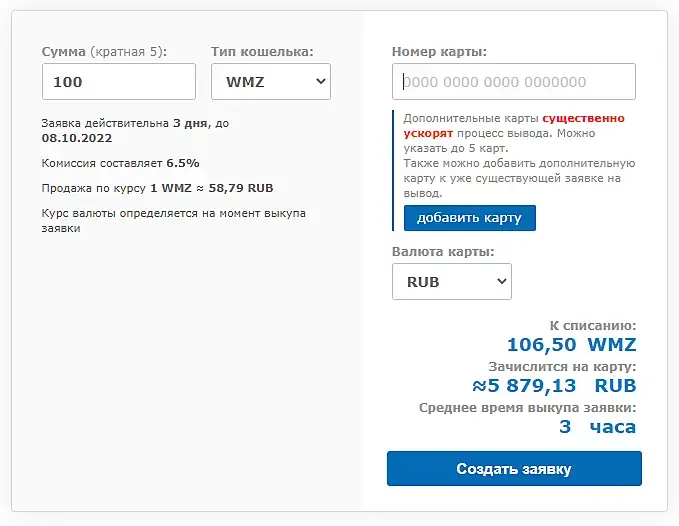Click the Валюта карты label
This screenshot has height=526, width=679.
(x=443, y=252)
